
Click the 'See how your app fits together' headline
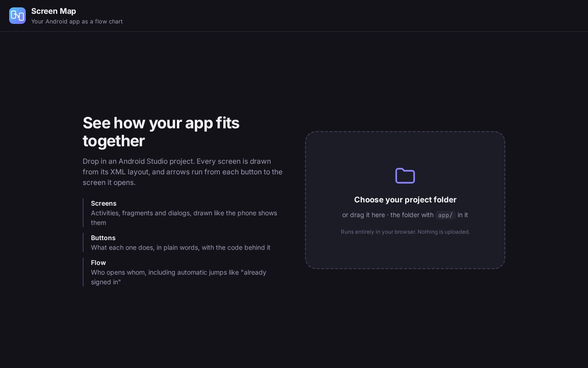point(161,132)
